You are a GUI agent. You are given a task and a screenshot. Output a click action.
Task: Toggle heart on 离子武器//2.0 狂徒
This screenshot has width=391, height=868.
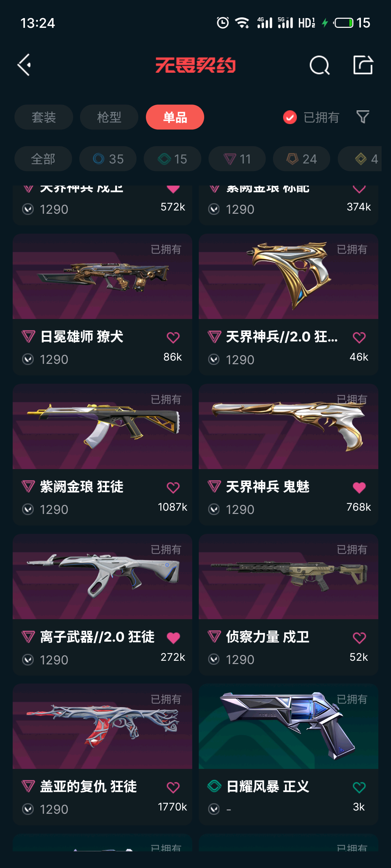pyautogui.click(x=173, y=638)
